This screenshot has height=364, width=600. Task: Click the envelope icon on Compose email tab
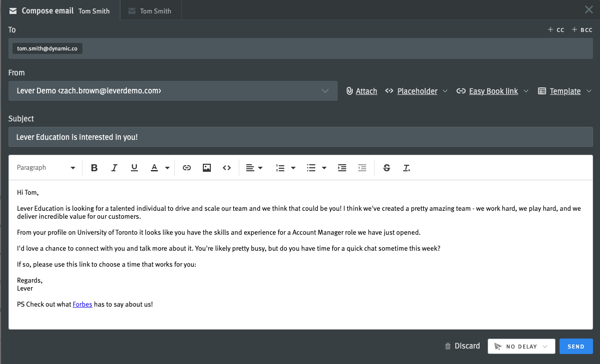click(x=13, y=11)
